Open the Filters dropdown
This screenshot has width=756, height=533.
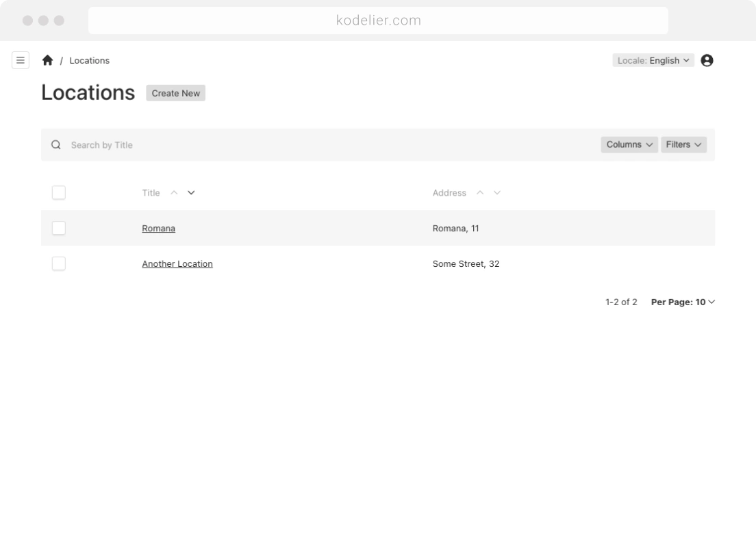(x=683, y=145)
